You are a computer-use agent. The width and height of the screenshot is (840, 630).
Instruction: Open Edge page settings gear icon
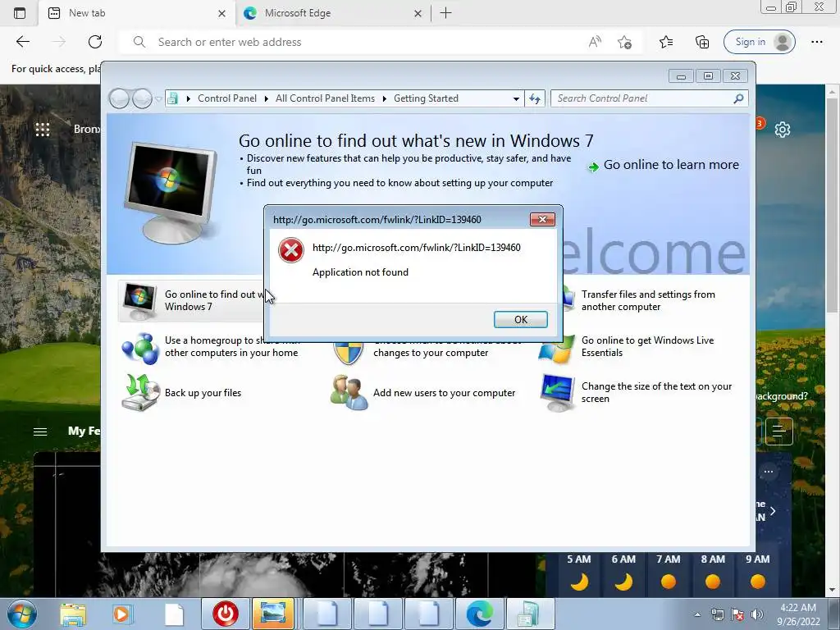(x=782, y=129)
